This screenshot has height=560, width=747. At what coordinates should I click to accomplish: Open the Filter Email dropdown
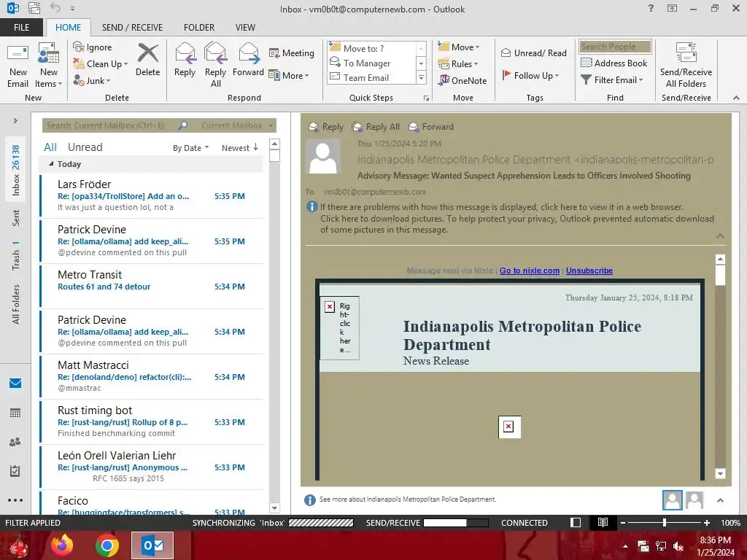[x=612, y=80]
